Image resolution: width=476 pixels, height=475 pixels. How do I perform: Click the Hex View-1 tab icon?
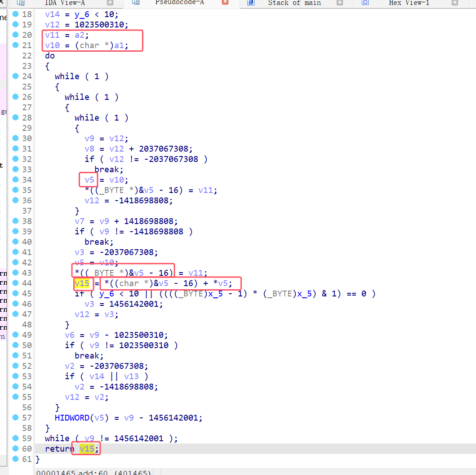pos(365,3)
